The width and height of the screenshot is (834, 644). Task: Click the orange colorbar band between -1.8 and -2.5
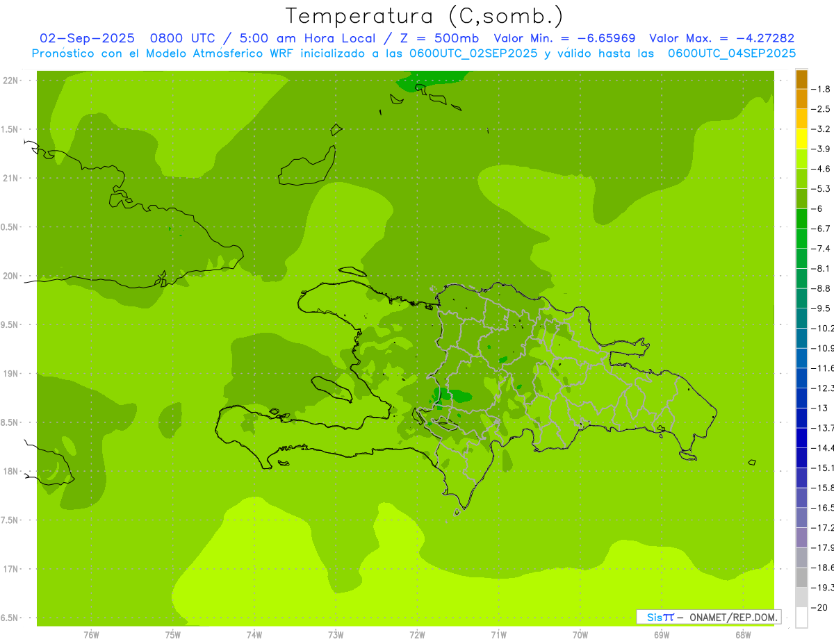point(801,99)
